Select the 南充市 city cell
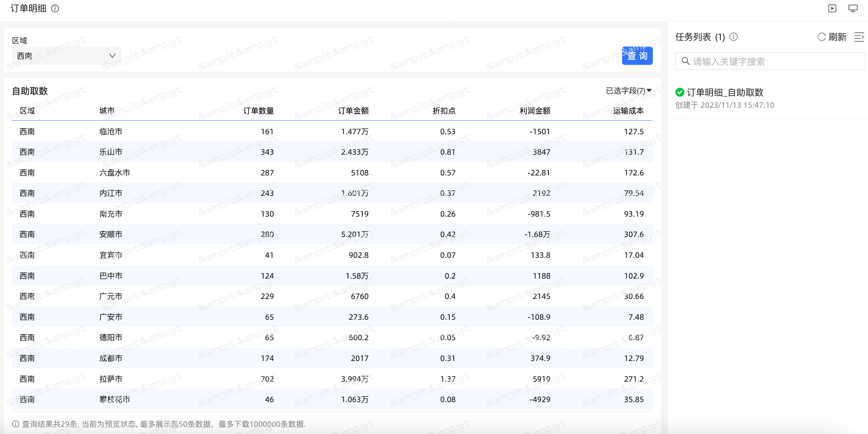The width and height of the screenshot is (868, 434). coord(111,214)
